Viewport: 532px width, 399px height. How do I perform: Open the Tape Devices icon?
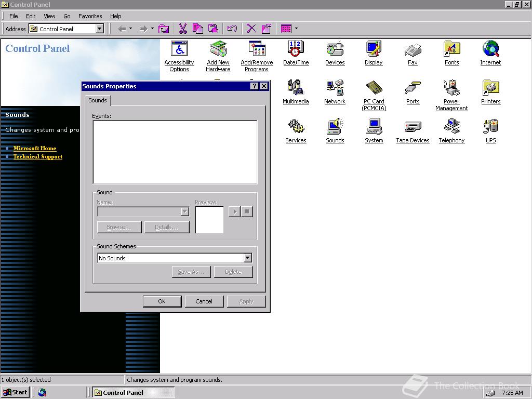tap(413, 128)
